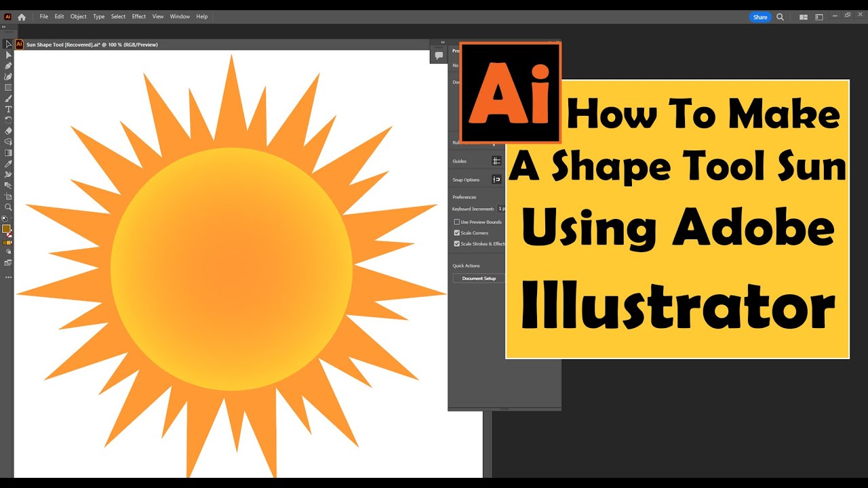Screen dimensions: 868x488
Task: Select the Gradient tool
Action: click(x=8, y=152)
